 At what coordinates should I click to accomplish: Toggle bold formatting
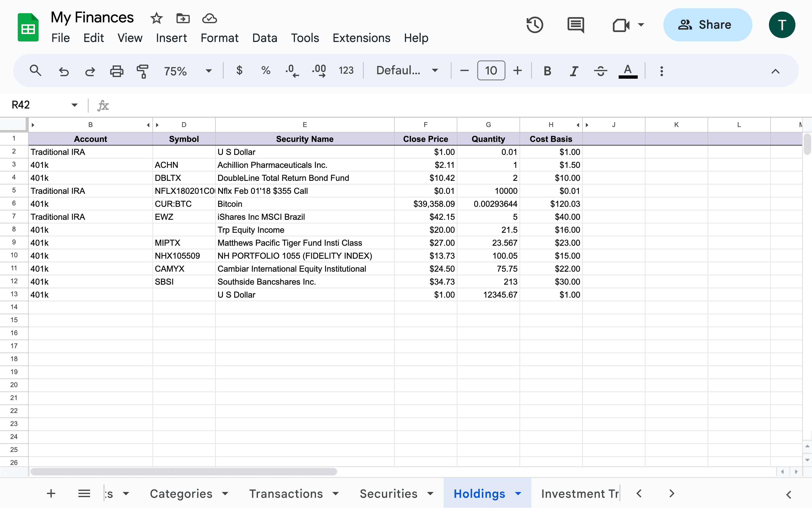tap(547, 71)
